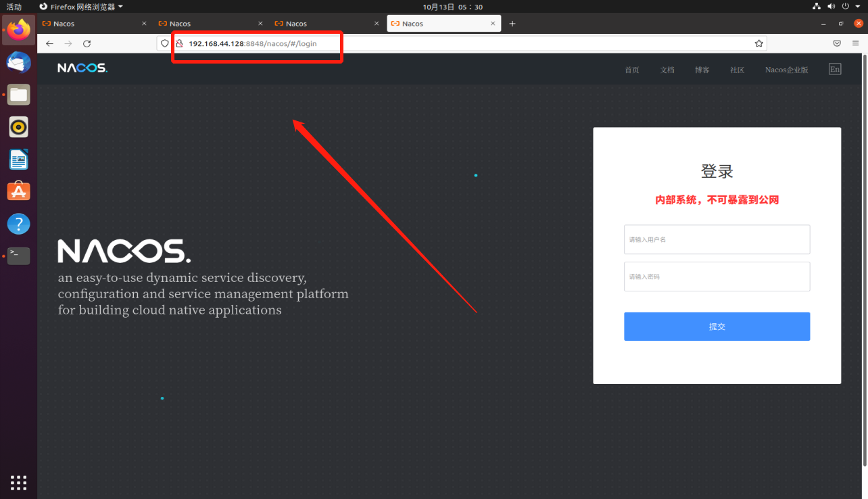Focus the 请输入密码 password field
The width and height of the screenshot is (868, 499).
pos(717,277)
